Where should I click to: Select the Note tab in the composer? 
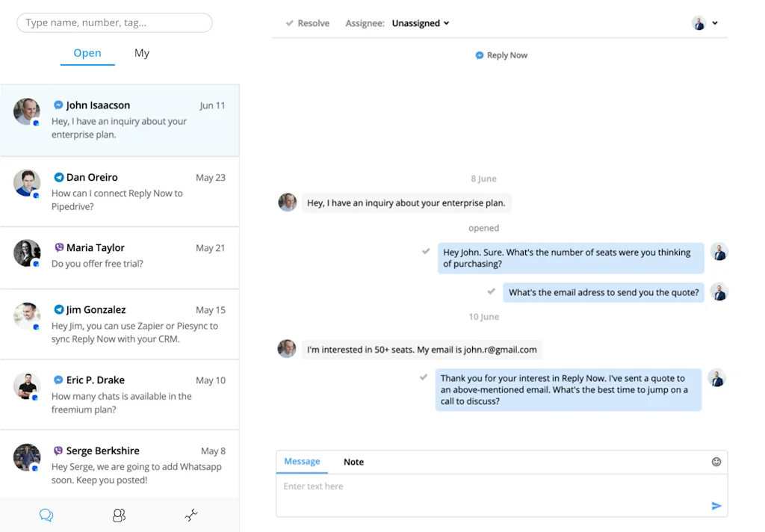point(353,462)
